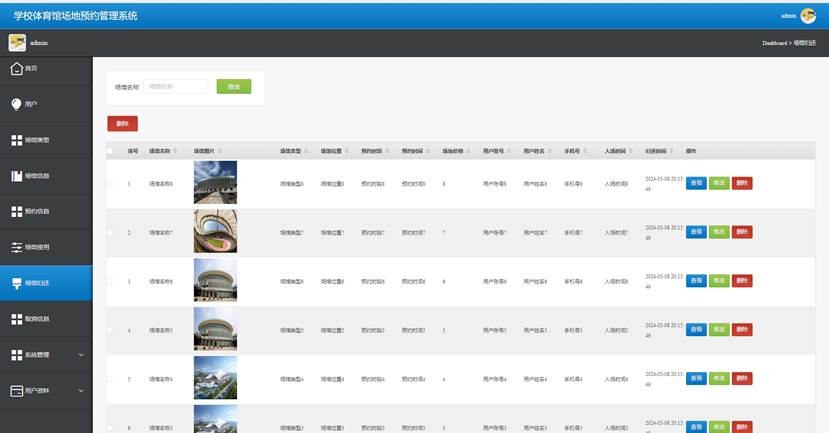Viewport: 829px width, 433px height.
Task: Click the 场馆名称7 cell in row 2
Action: (161, 233)
